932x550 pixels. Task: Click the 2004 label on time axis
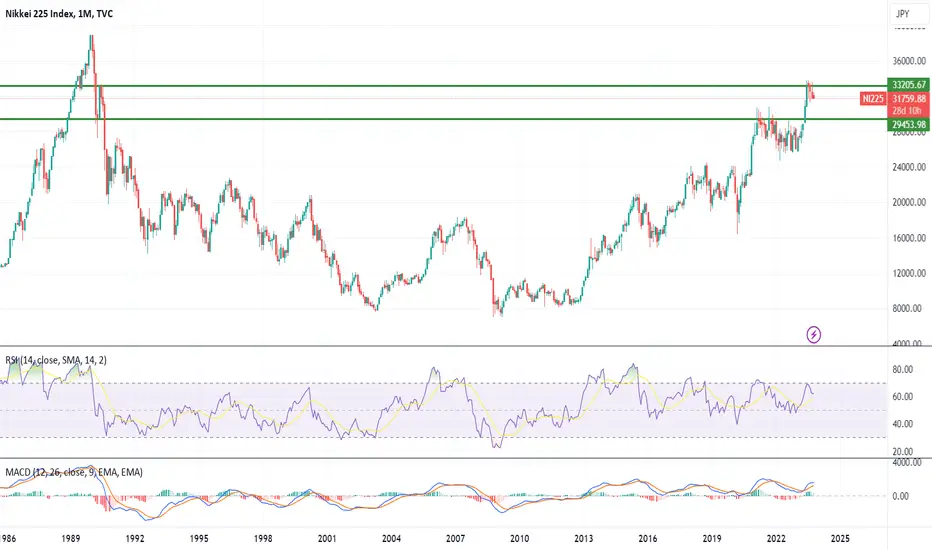[391, 539]
